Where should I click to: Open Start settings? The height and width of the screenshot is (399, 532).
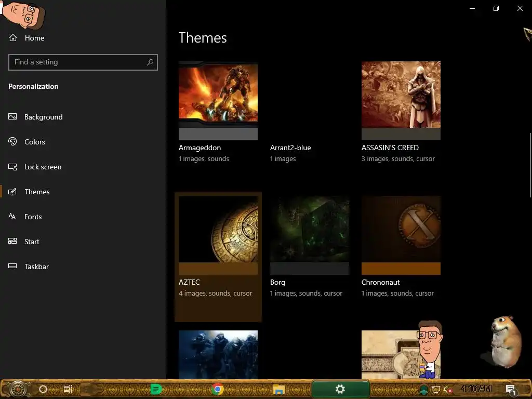click(x=32, y=242)
